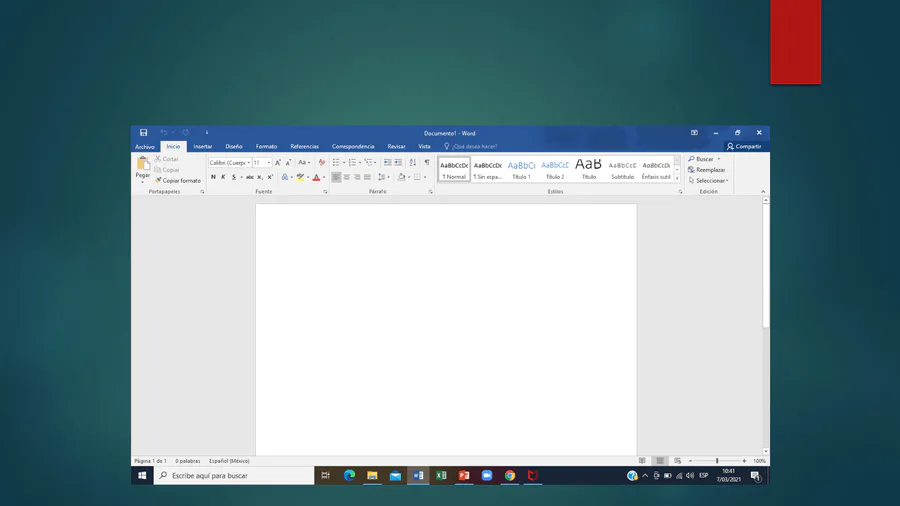900x506 pixels.
Task: Click the Reemplazar button
Action: click(x=709, y=170)
